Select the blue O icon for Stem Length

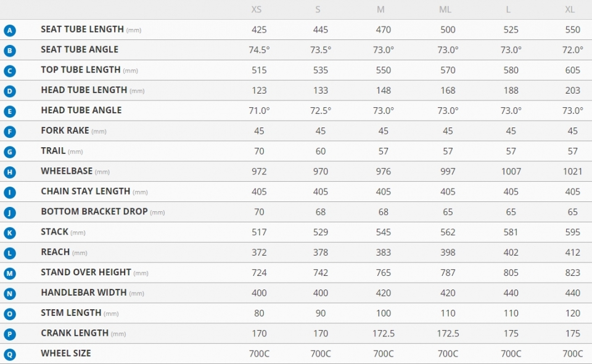pyautogui.click(x=10, y=314)
